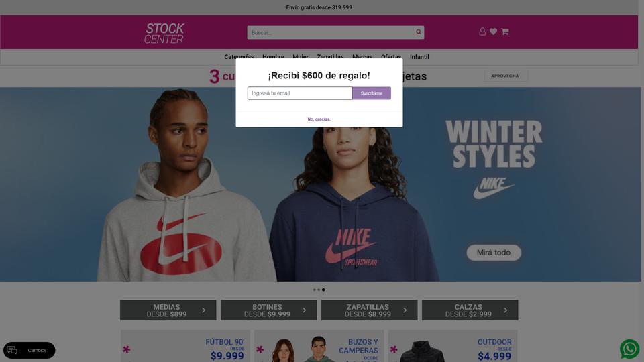This screenshot has height=362, width=644.
Task: Open the Infantil menu item
Action: point(419,57)
